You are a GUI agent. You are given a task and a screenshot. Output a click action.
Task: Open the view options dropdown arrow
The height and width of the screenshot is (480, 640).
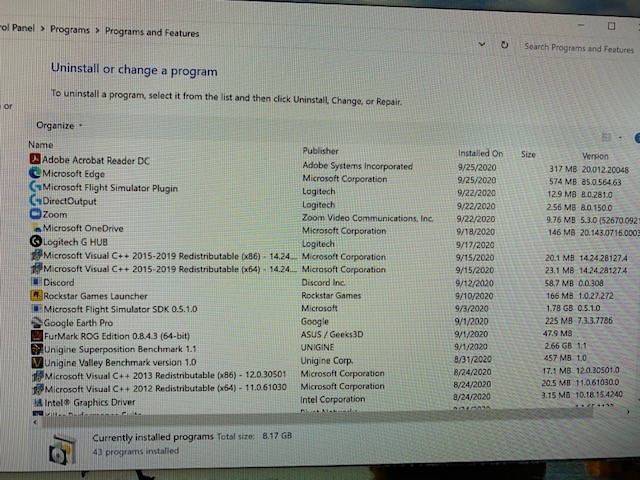(x=620, y=138)
